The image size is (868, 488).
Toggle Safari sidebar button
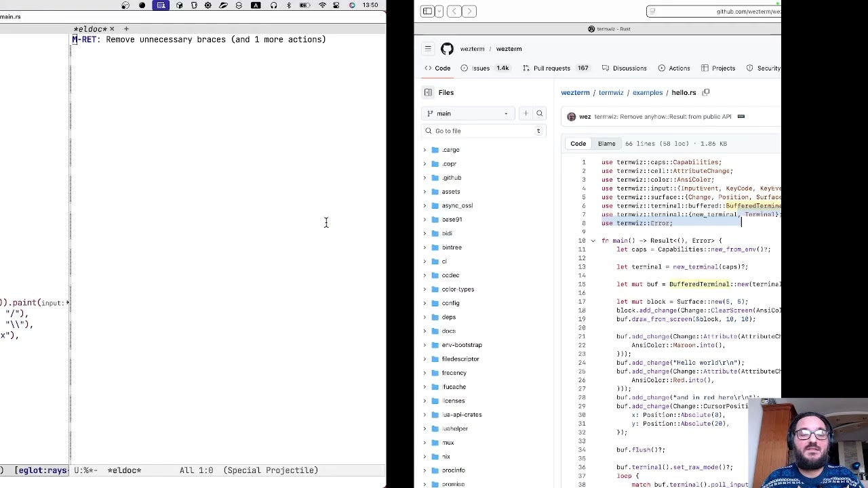[x=427, y=11]
